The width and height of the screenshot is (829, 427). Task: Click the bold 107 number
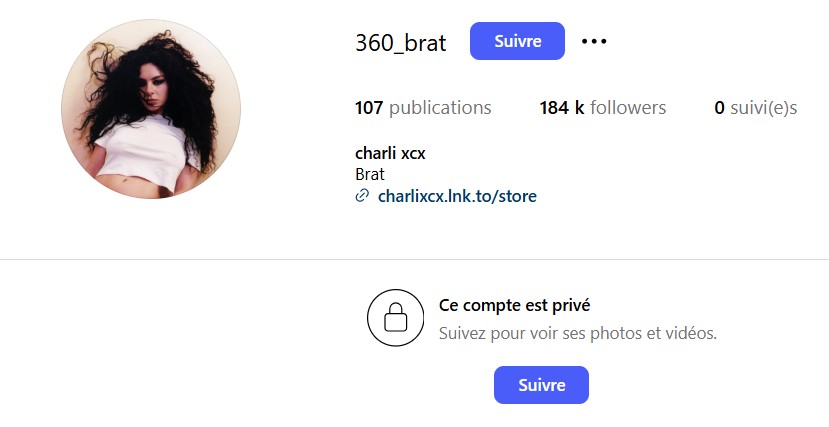pyautogui.click(x=369, y=108)
